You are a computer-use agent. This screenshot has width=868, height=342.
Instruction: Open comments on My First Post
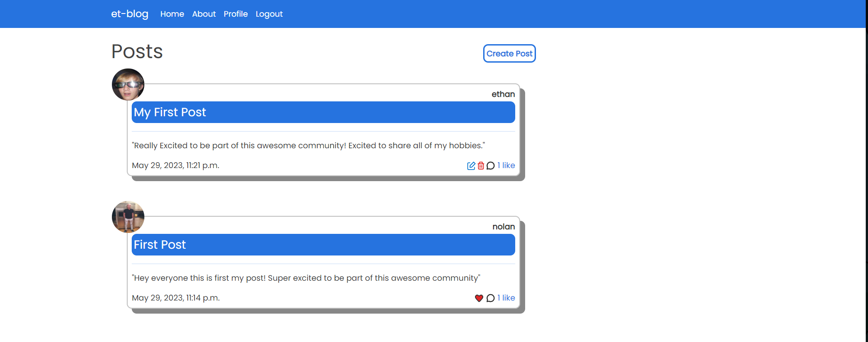(x=491, y=166)
